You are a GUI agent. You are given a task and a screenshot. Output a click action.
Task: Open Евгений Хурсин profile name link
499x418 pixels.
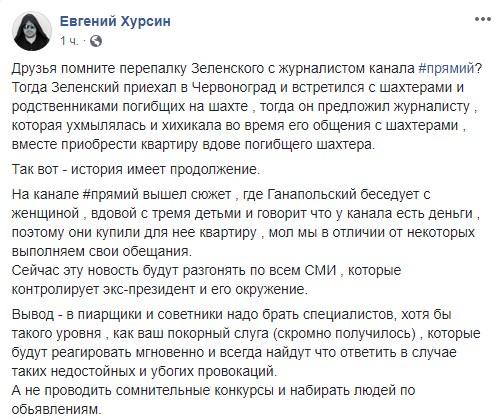pos(115,21)
